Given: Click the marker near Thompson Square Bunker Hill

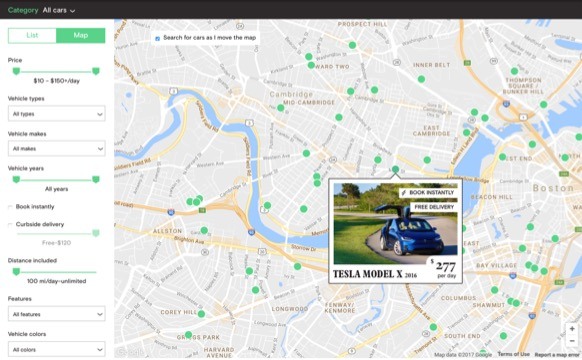Looking at the screenshot, I should point(514,71).
